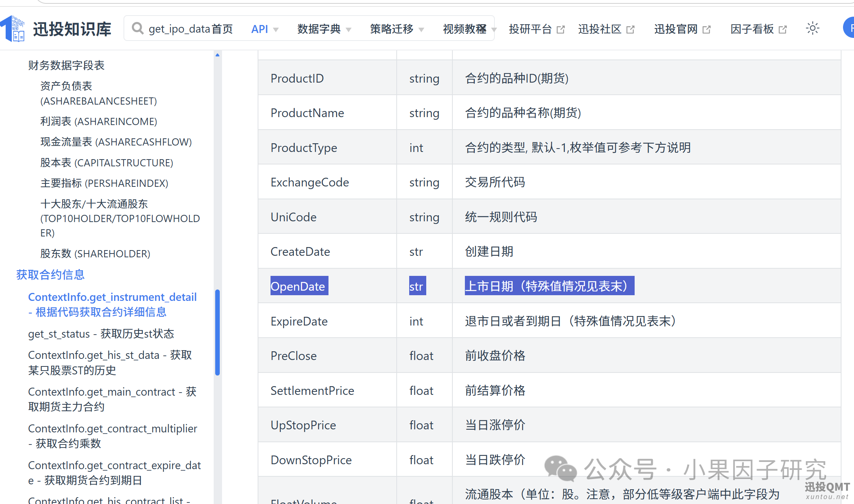Viewport: 854px width, 504px height.
Task: Open 利润表 (ASHAREINCOME) sidebar entry
Action: point(99,121)
